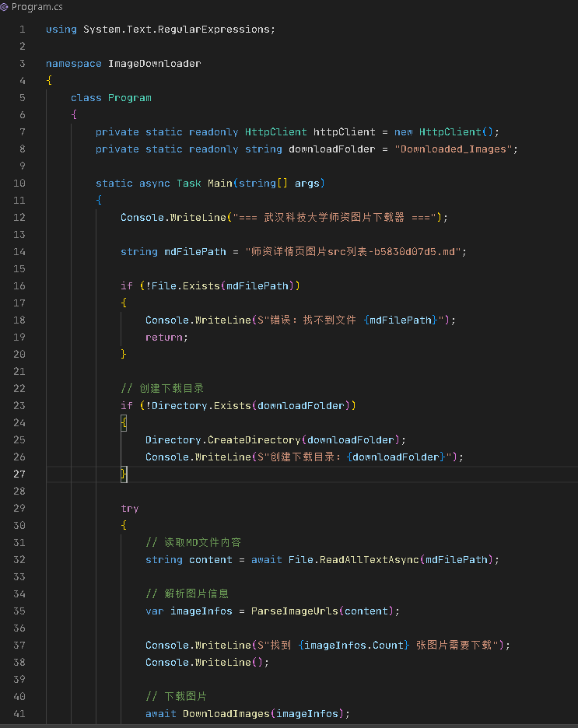Click the 'Program' class name
This screenshot has width=578, height=728.
point(130,98)
